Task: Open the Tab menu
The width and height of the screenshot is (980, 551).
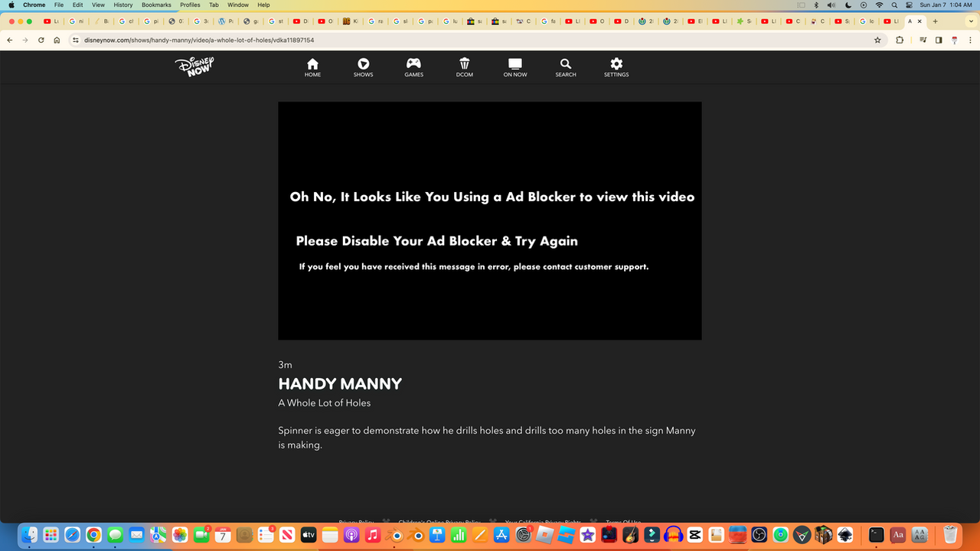Action: tap(214, 5)
